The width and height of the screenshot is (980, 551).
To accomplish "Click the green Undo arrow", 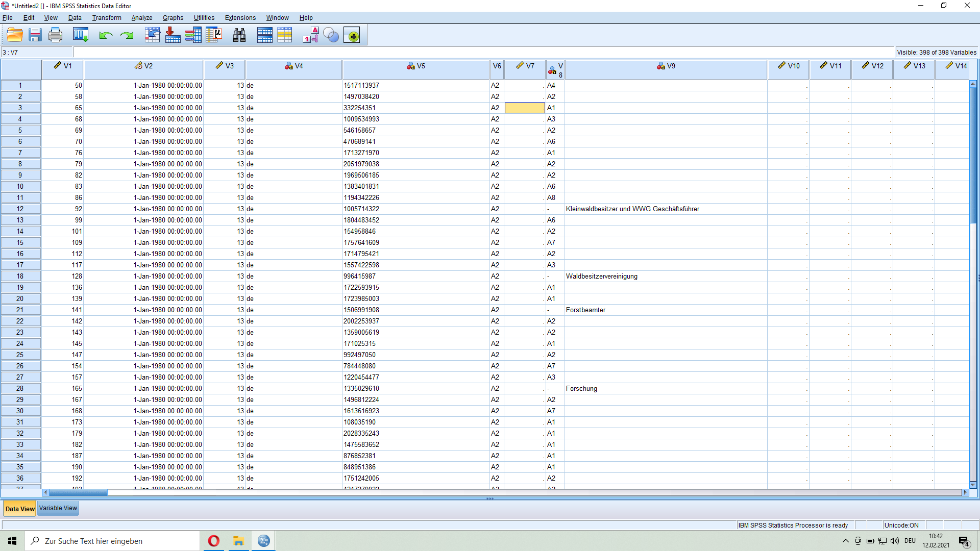I will pos(106,35).
